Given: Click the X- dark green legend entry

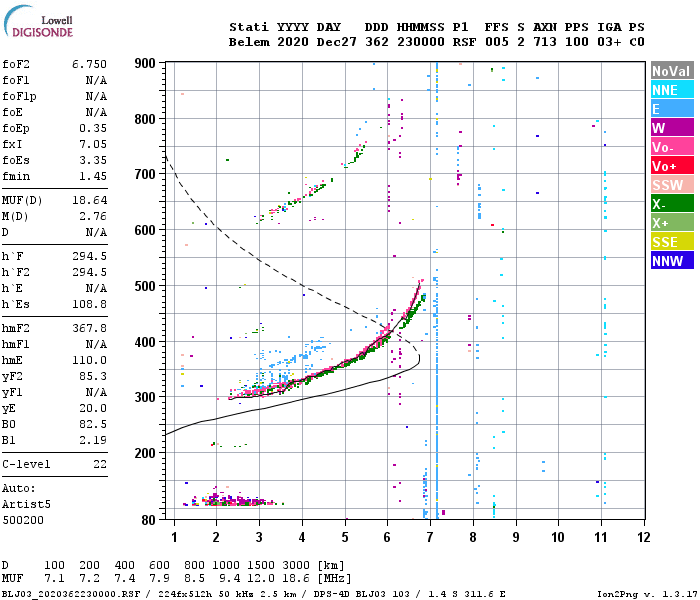Looking at the screenshot, I should tap(672, 204).
